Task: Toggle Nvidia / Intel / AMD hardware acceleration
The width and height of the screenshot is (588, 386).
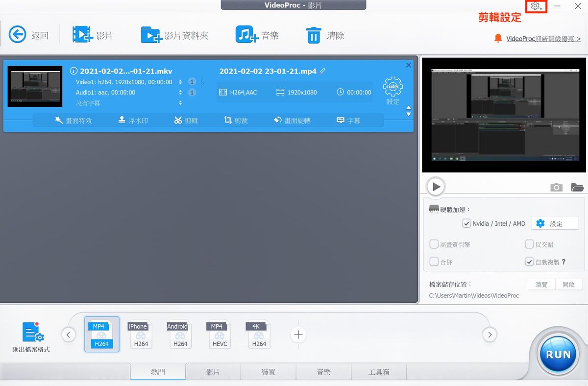Action: coord(467,223)
